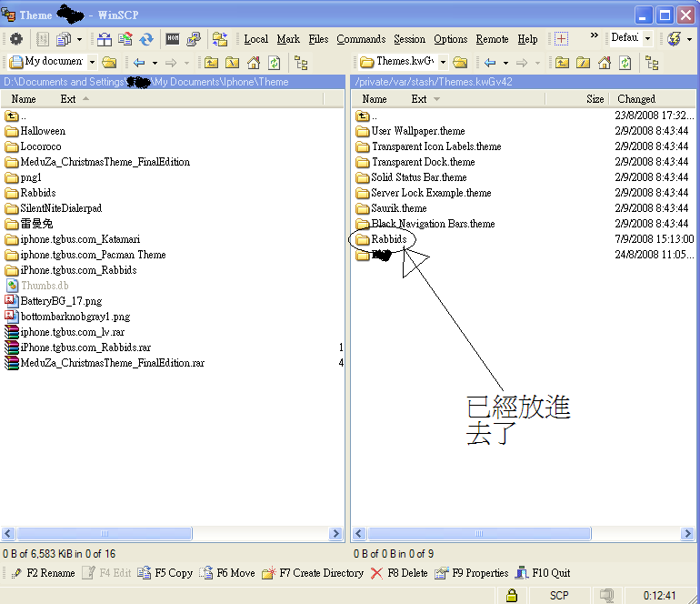
Task: Expand the local My documents drive dropdown
Action: [x=91, y=63]
